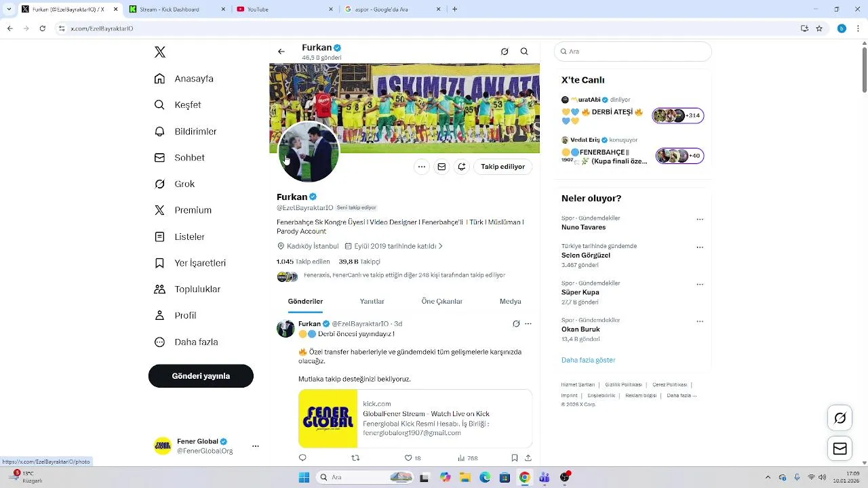Click Gönderi yayınla button
The image size is (868, 488).
pyautogui.click(x=201, y=376)
